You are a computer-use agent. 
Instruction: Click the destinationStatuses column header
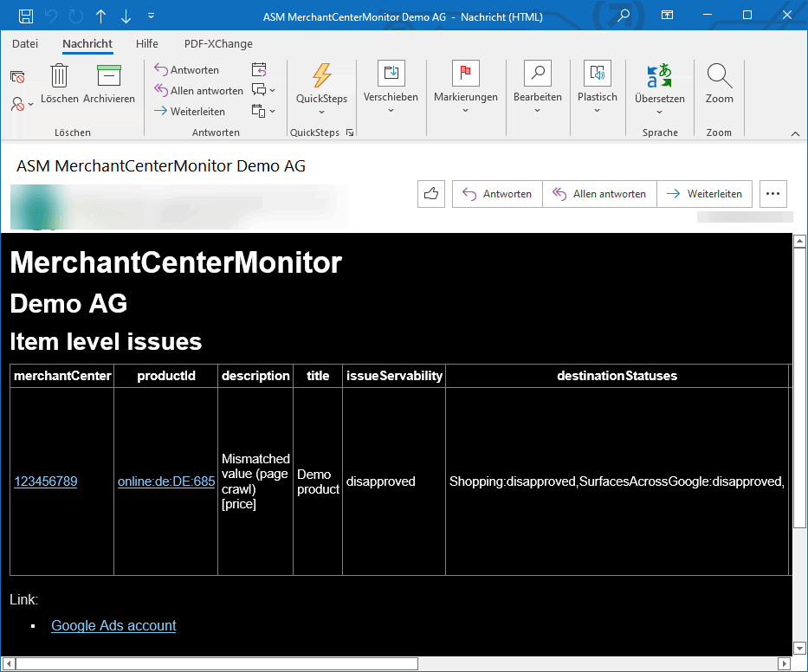pos(617,376)
